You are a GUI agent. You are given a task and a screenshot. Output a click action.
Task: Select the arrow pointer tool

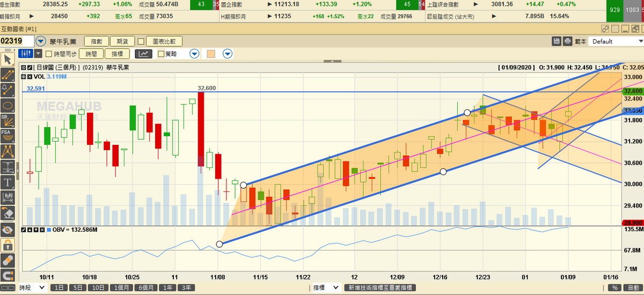pos(8,59)
